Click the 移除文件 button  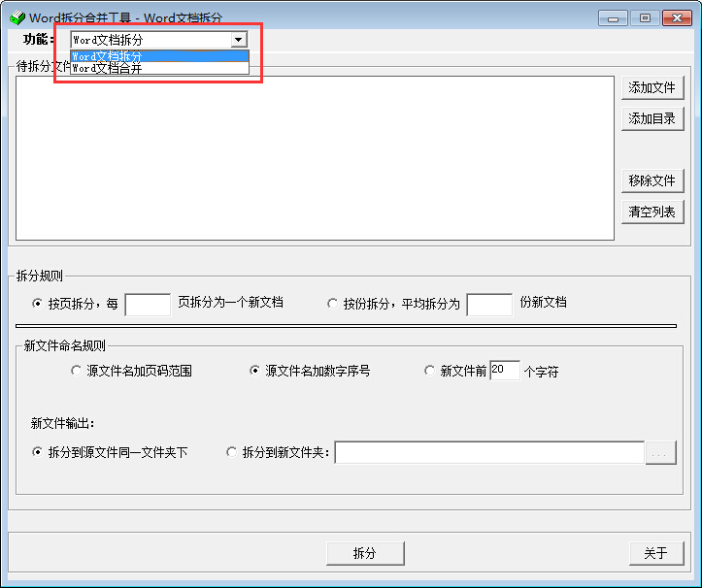coord(652,180)
